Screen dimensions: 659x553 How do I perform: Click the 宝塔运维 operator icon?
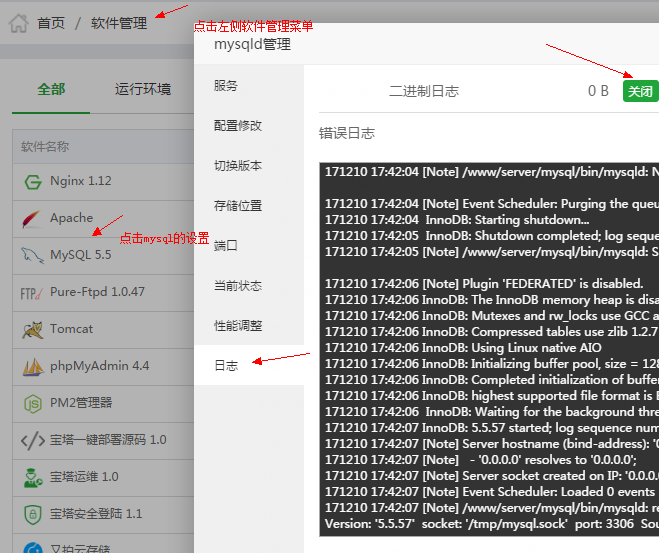coord(33,478)
